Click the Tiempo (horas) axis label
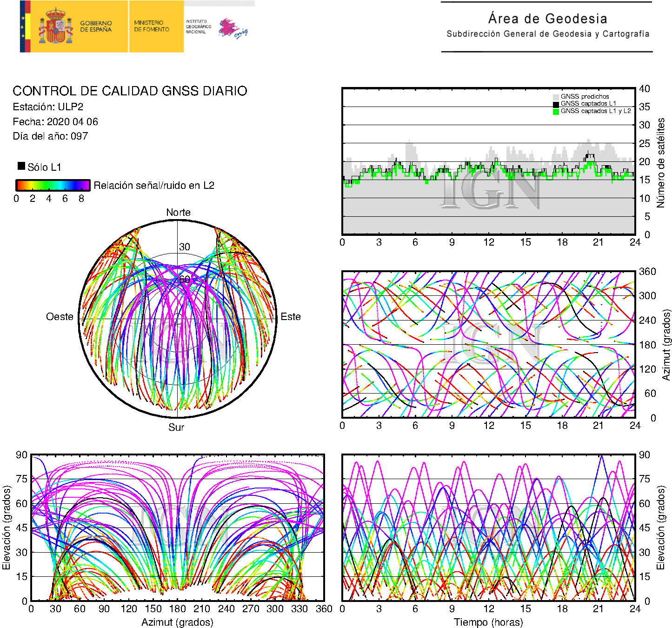The width and height of the screenshot is (672, 628). [x=488, y=622]
